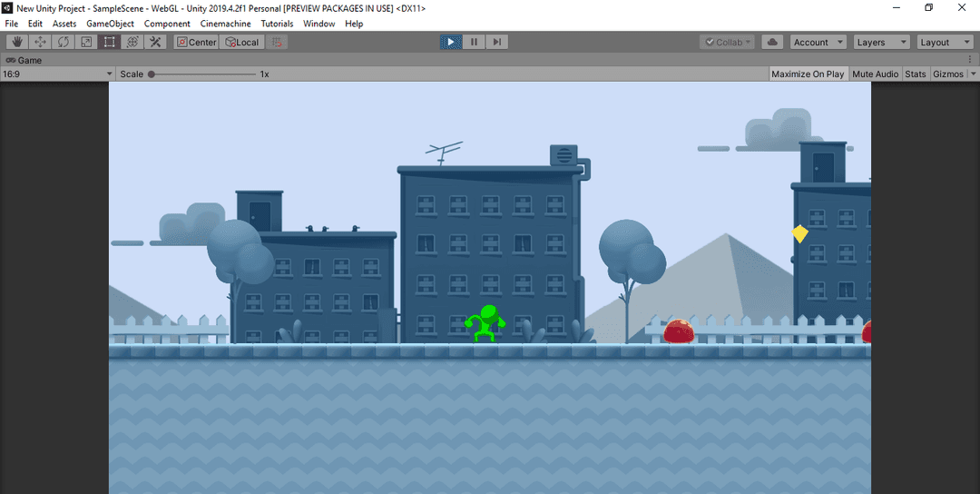Pause the running game

tap(474, 42)
